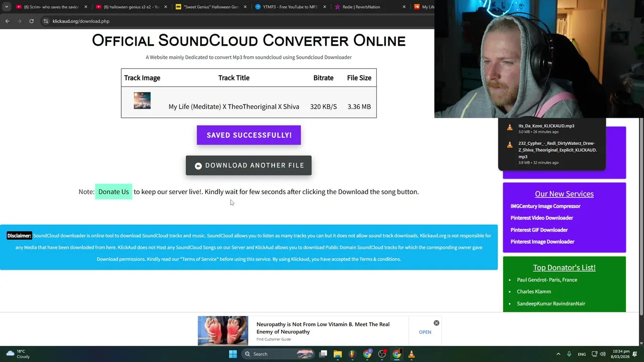Click the track title 'My Life (Meditate) X TheoTheoriginal X Shiva'
The height and width of the screenshot is (362, 644).
234,107
